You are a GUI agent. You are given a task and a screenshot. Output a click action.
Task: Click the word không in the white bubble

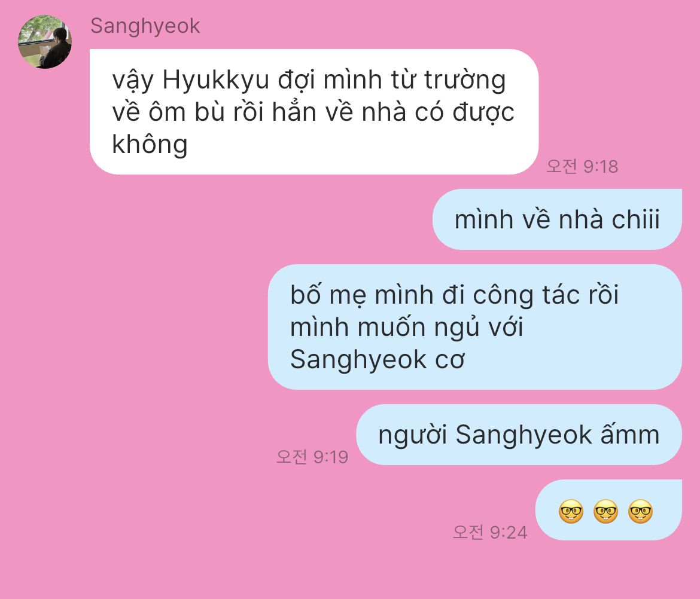click(x=150, y=145)
